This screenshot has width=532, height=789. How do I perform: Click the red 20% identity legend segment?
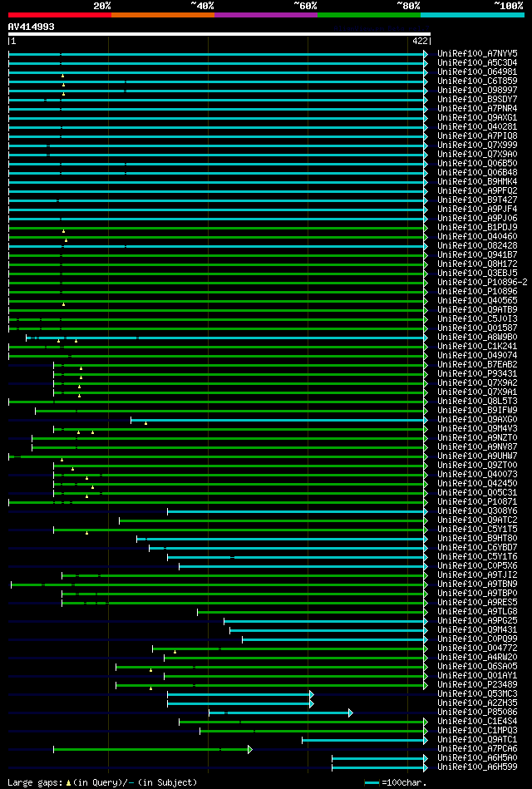[60, 15]
